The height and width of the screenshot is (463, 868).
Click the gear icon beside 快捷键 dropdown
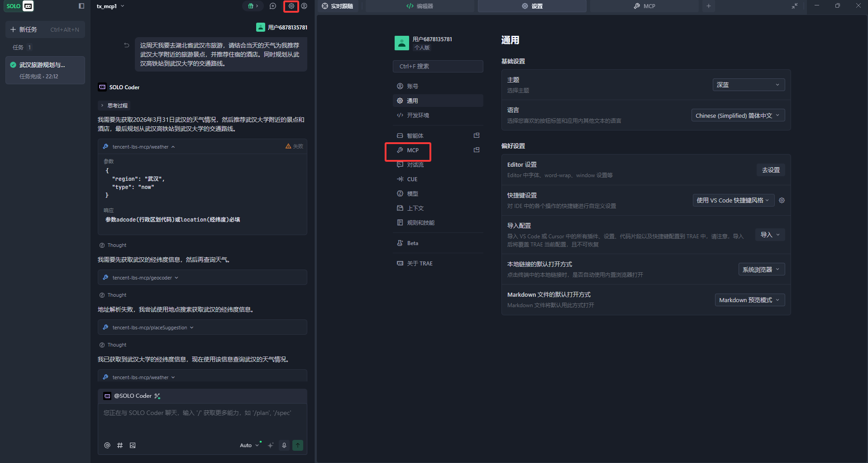tap(782, 200)
